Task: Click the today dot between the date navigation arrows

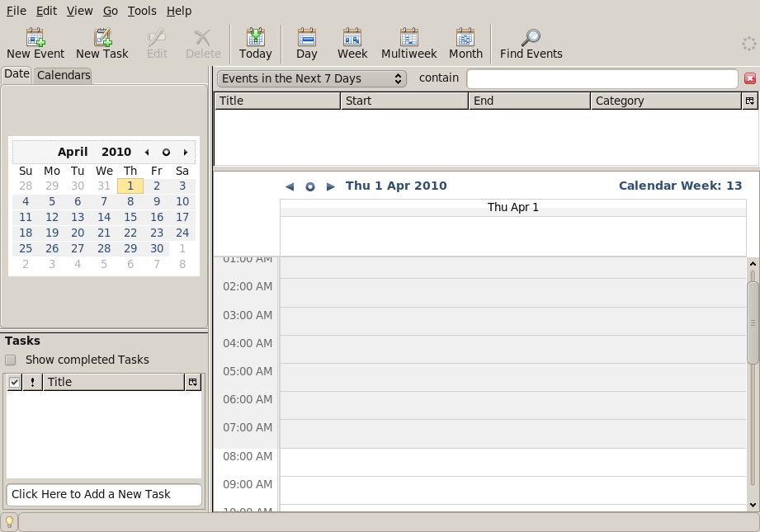Action: [x=309, y=186]
